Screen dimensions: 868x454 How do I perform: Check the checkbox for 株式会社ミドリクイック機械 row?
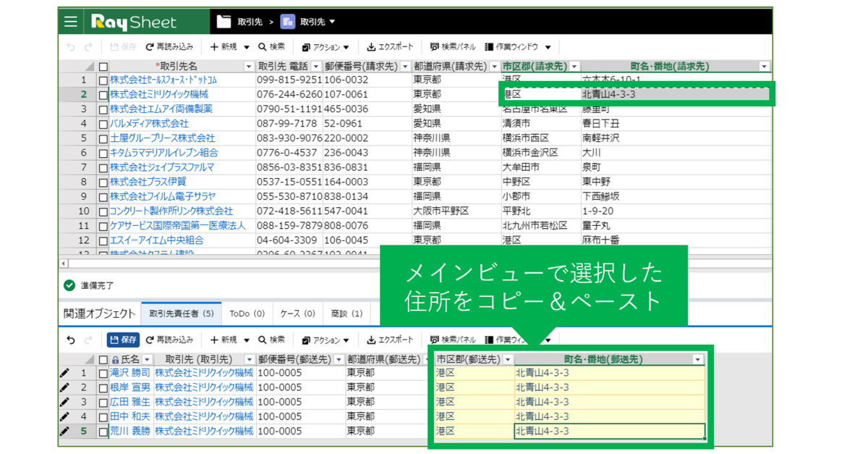click(103, 93)
